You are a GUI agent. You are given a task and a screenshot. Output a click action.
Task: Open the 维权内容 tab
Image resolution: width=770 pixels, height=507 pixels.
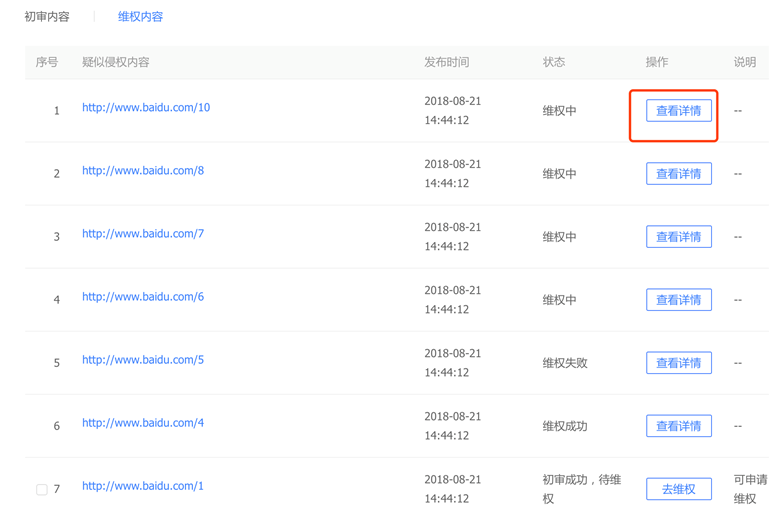140,17
